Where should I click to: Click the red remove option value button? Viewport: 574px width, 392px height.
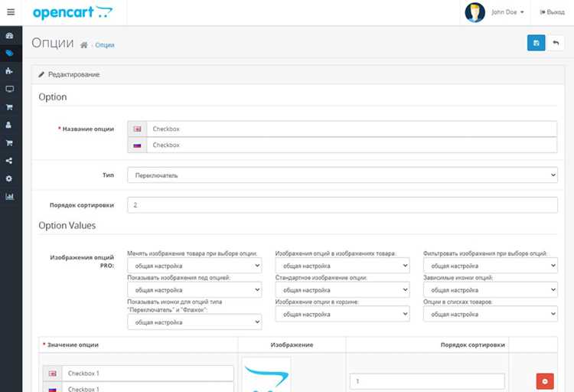pyautogui.click(x=545, y=381)
